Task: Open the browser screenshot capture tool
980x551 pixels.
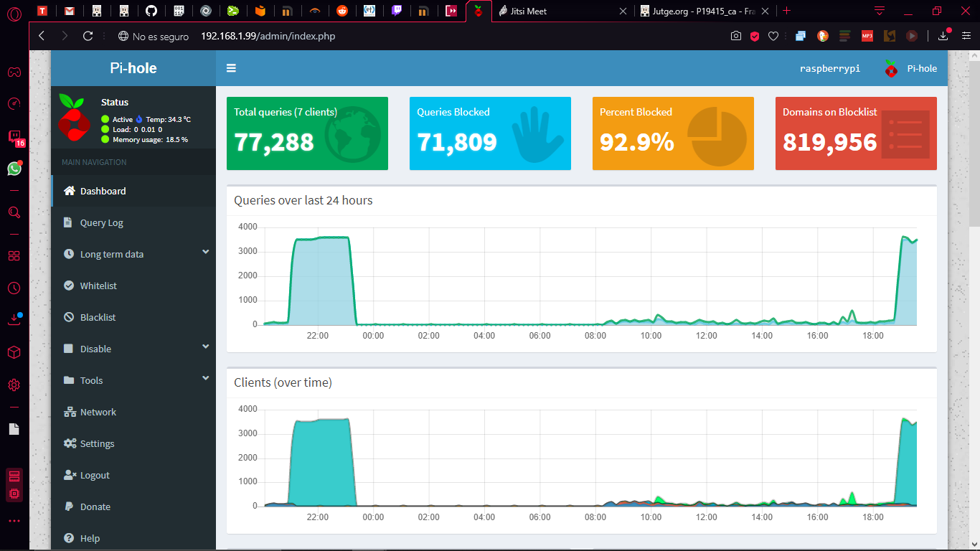Action: click(736, 35)
